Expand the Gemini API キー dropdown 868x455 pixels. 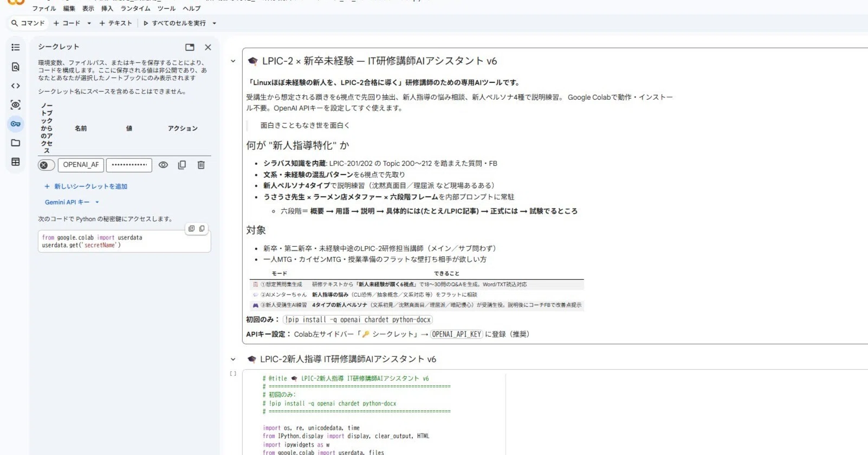[72, 202]
